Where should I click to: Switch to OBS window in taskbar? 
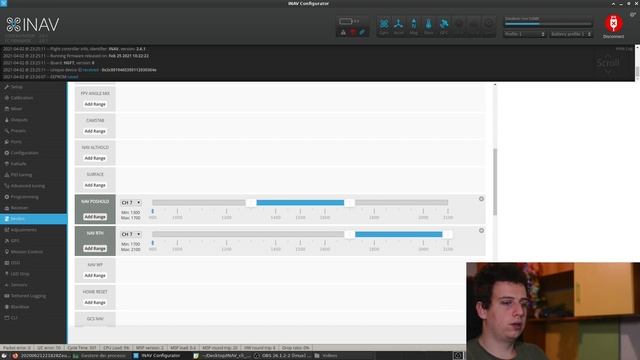point(282,356)
